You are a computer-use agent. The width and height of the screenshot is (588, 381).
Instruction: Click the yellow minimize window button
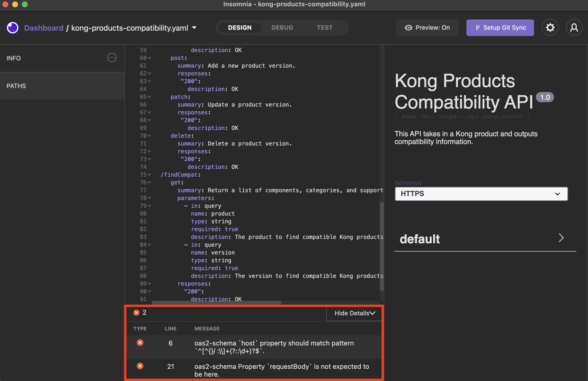click(x=15, y=4)
